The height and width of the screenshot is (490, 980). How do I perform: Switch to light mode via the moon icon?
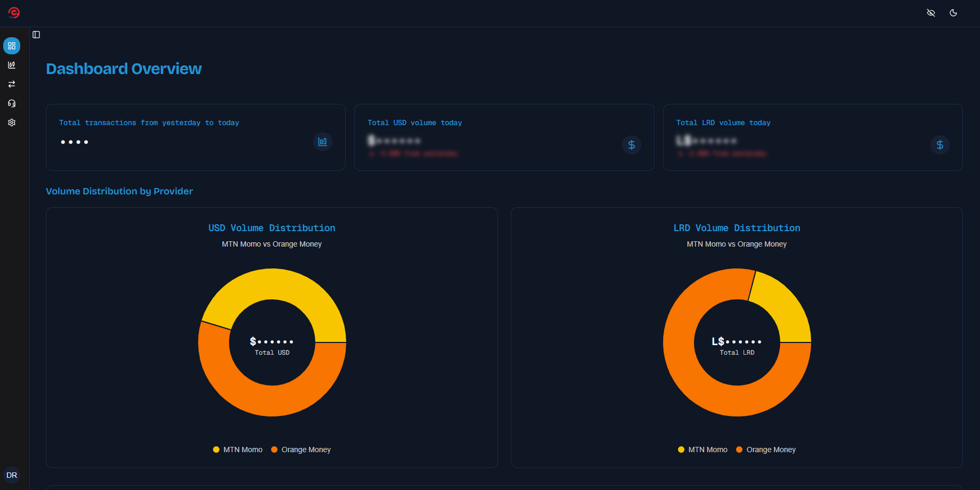954,12
